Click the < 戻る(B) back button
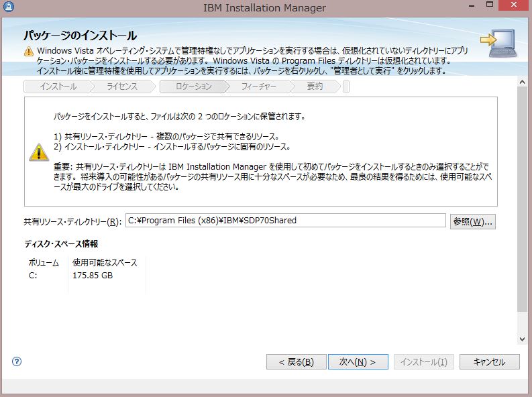 (x=297, y=361)
